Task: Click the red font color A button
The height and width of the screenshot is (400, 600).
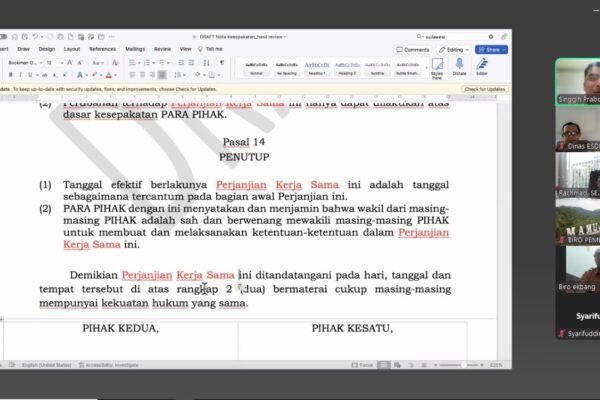Action: click(x=109, y=75)
